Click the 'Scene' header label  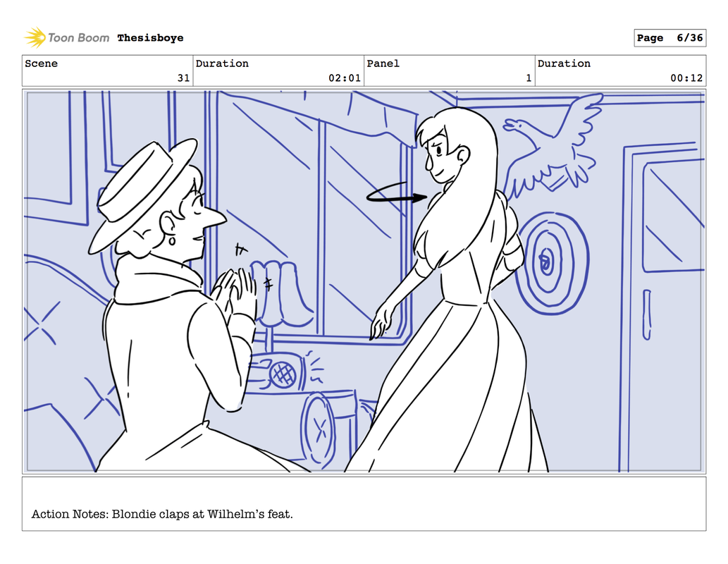point(42,63)
